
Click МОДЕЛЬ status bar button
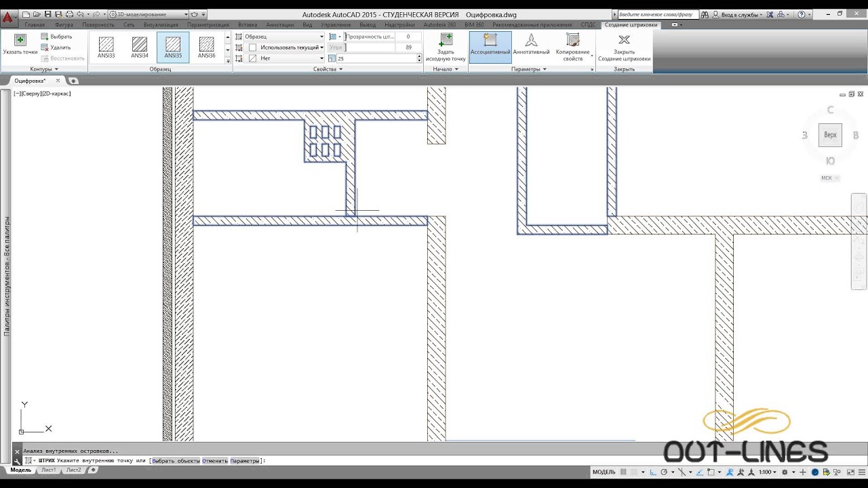pos(604,472)
